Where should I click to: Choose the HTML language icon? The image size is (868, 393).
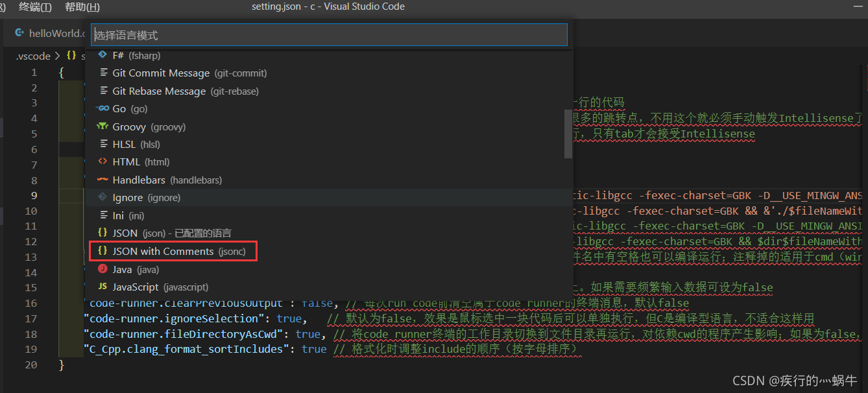pyautogui.click(x=102, y=162)
